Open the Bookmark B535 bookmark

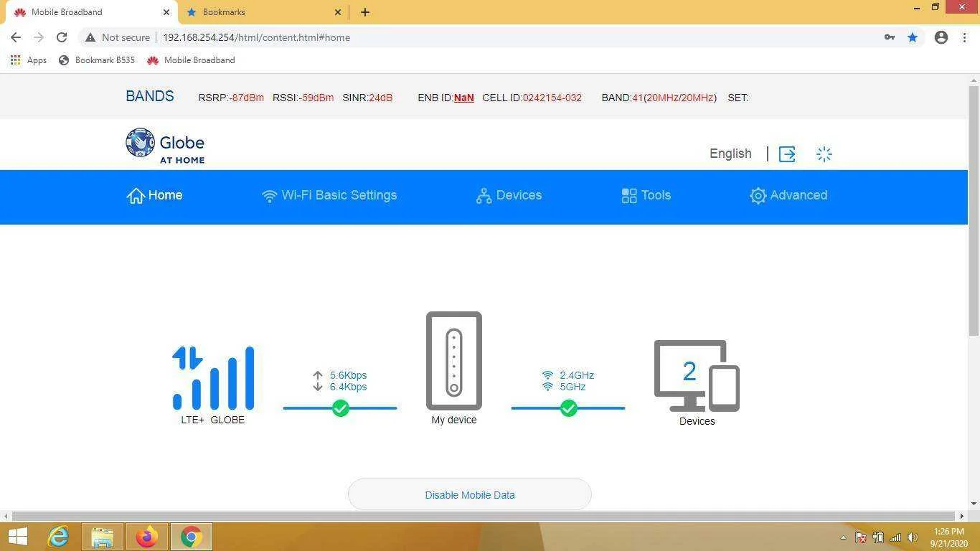coord(97,60)
